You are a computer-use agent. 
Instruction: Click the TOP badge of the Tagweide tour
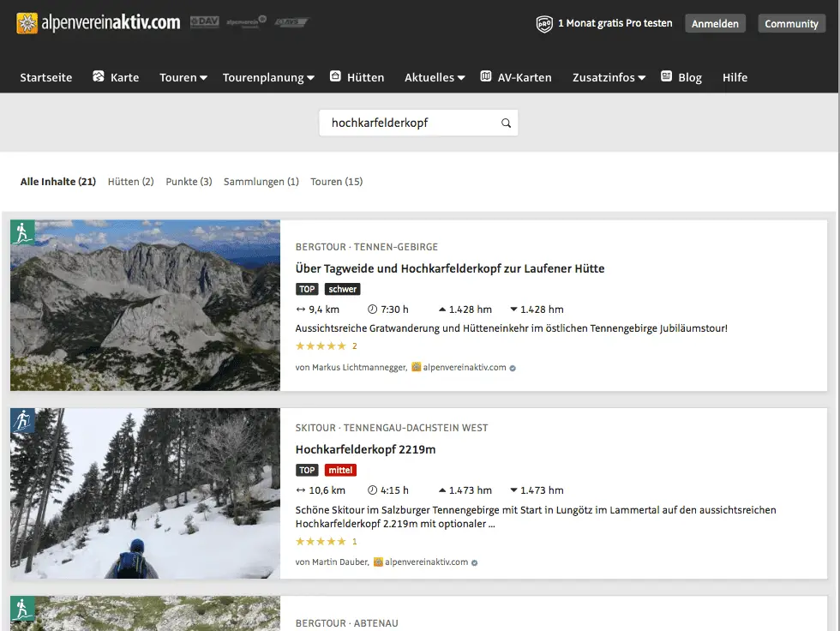[x=307, y=289]
